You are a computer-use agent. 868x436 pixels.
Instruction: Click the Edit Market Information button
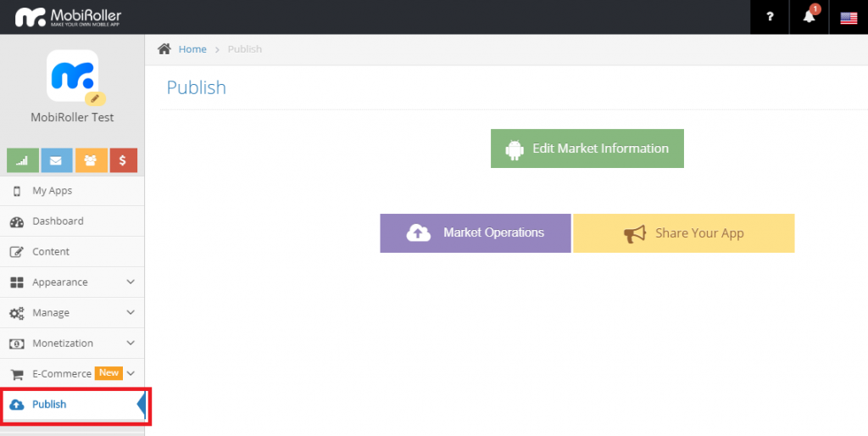[587, 148]
